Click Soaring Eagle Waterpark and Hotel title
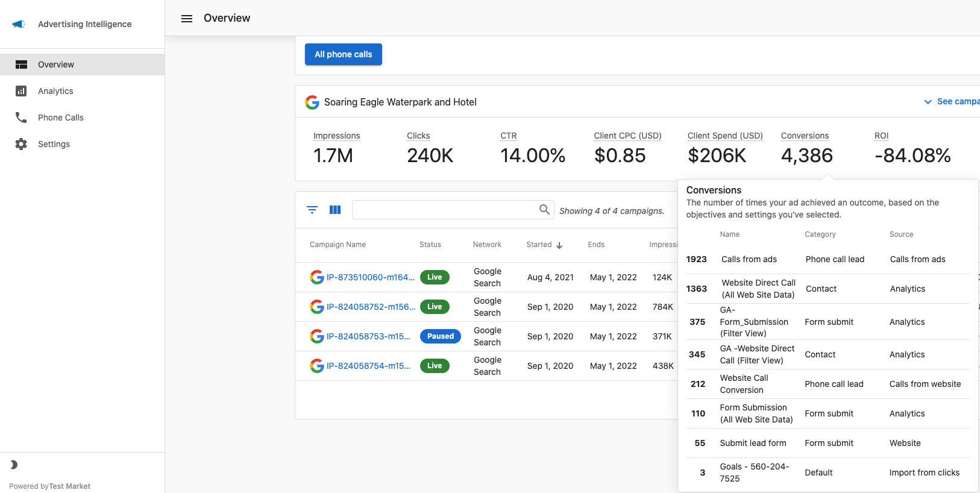 click(x=400, y=102)
